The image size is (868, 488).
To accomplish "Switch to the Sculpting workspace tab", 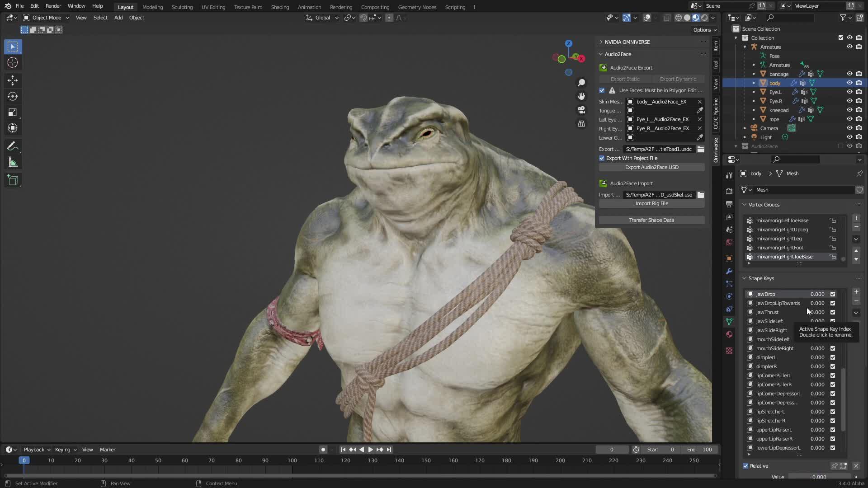I will coord(182,7).
